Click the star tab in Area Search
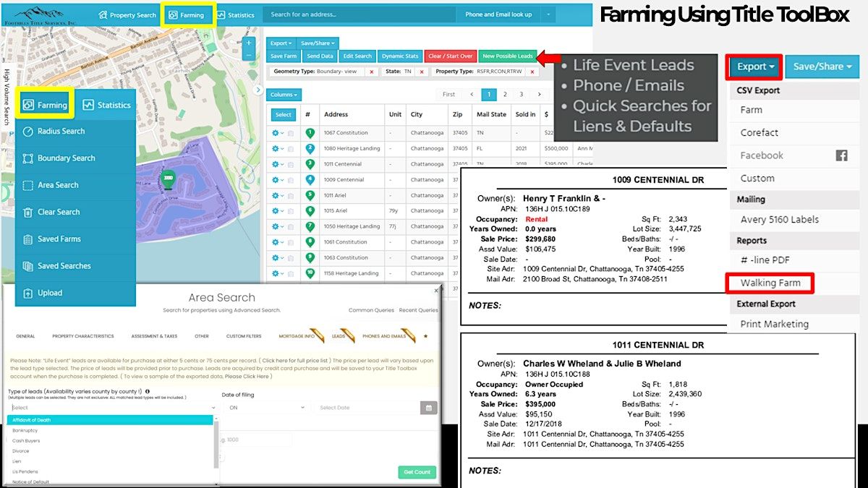Viewport: 868px width, 488px height. click(x=425, y=336)
